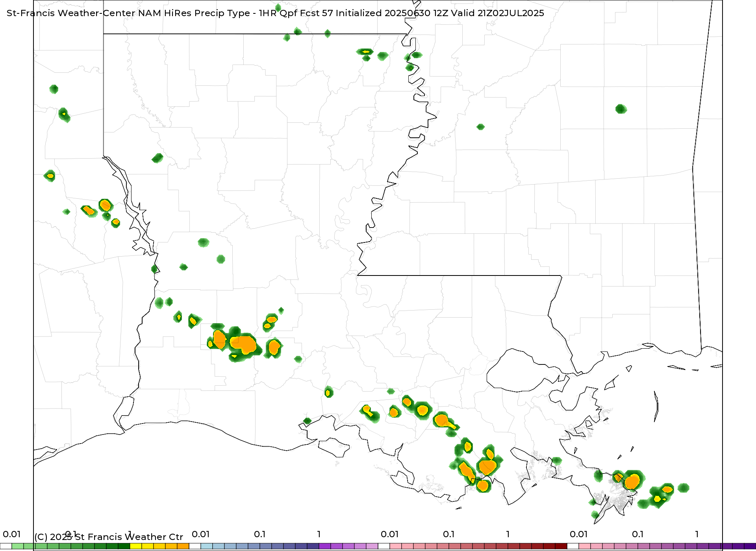This screenshot has height=551, width=756.
Task: Select the white swatch starting the pink-violet scale
Action: pyautogui.click(x=573, y=546)
